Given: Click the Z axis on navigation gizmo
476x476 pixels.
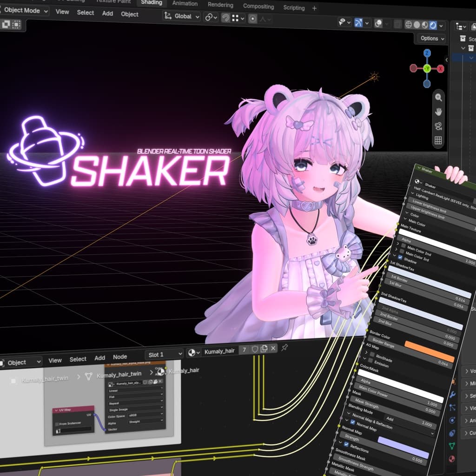Looking at the screenshot, I should click(x=427, y=53).
